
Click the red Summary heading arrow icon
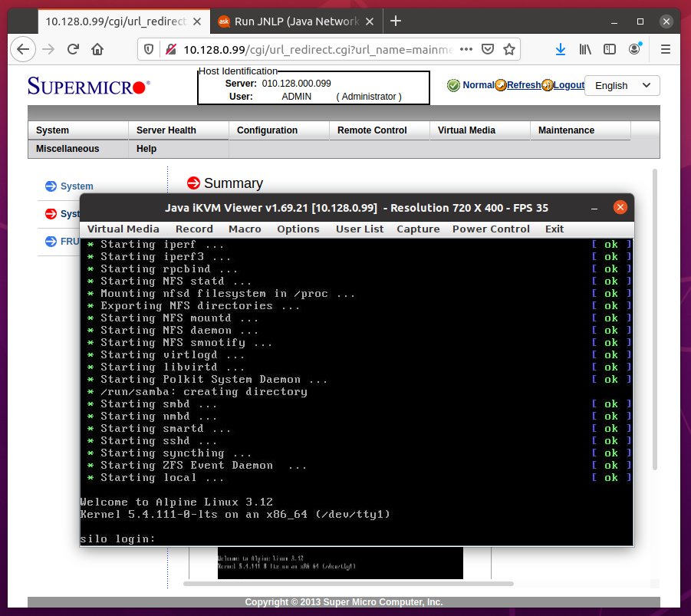tap(193, 183)
